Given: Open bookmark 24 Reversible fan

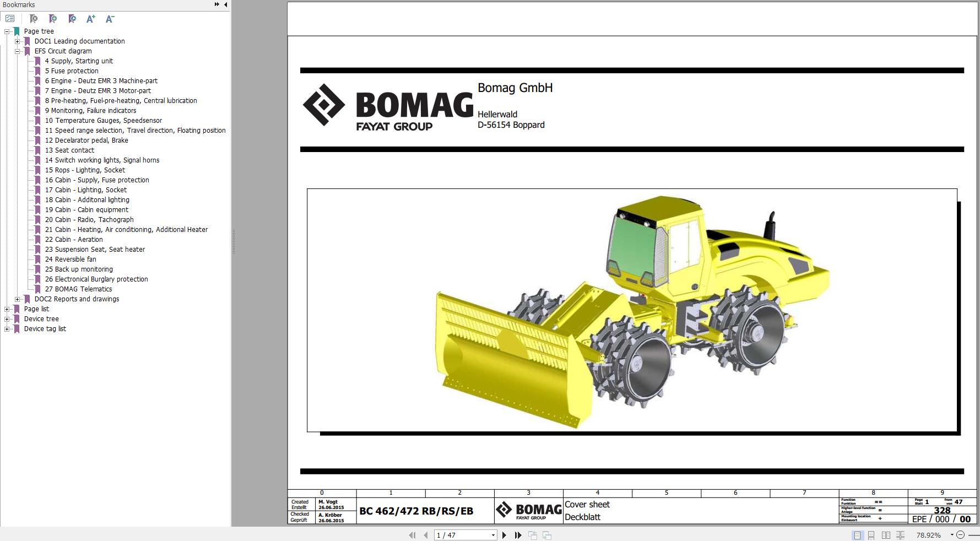Looking at the screenshot, I should pos(71,259).
